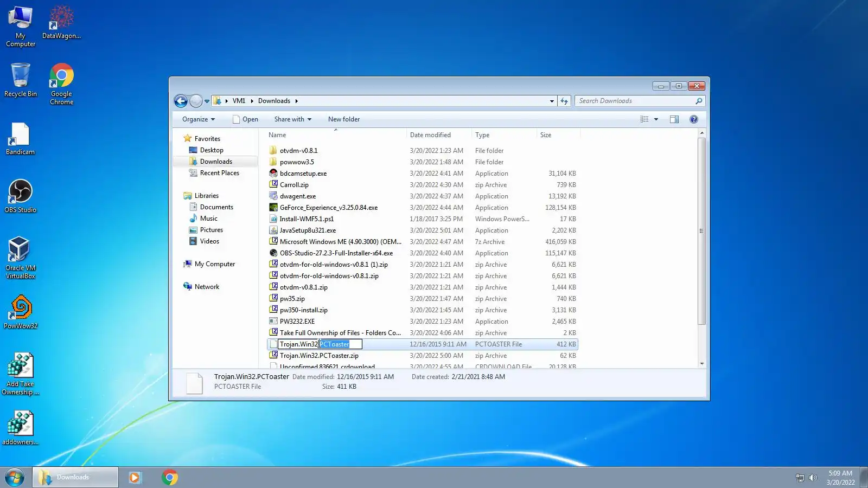Click the JavaSetup8u321.exe file icon
The image size is (868, 488).
click(x=273, y=230)
